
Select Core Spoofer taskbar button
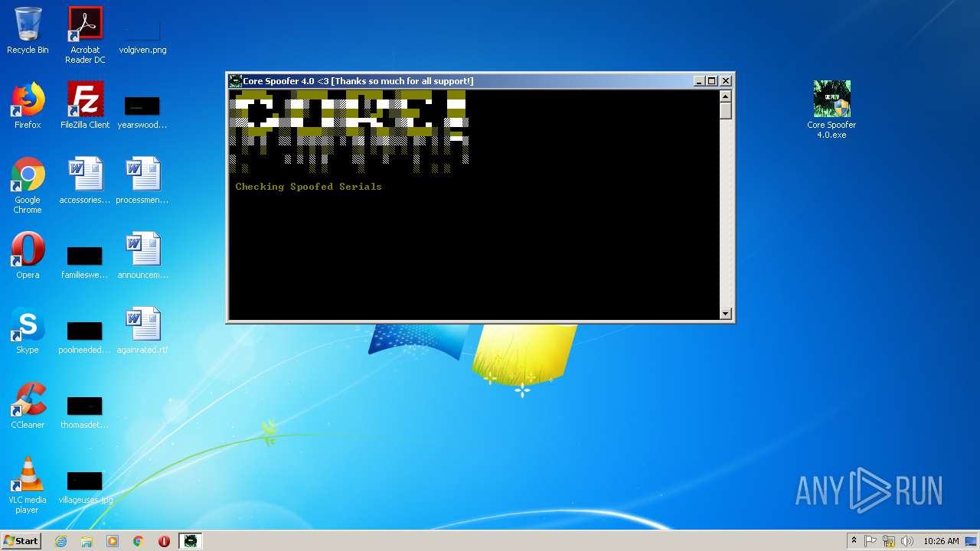(x=190, y=541)
